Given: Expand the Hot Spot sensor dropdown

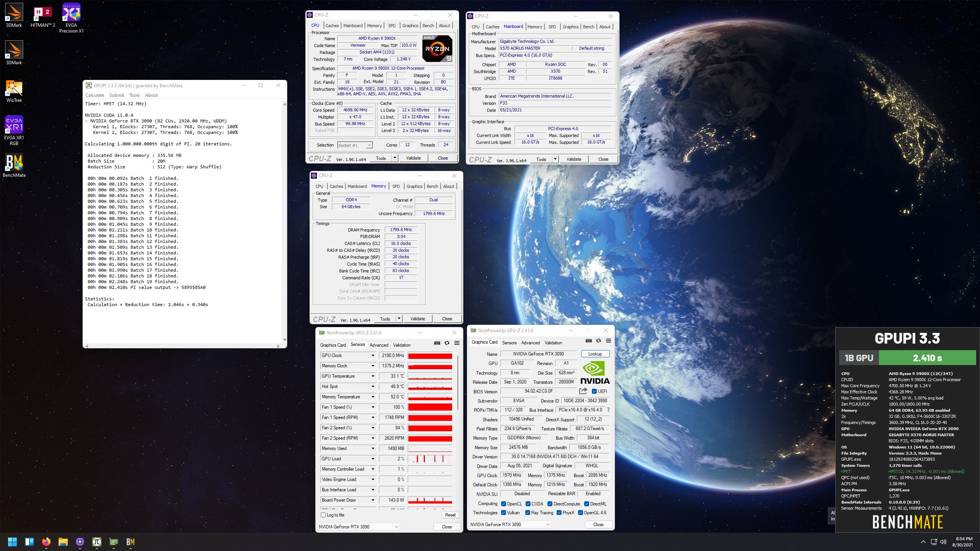Looking at the screenshot, I should tap(373, 386).
